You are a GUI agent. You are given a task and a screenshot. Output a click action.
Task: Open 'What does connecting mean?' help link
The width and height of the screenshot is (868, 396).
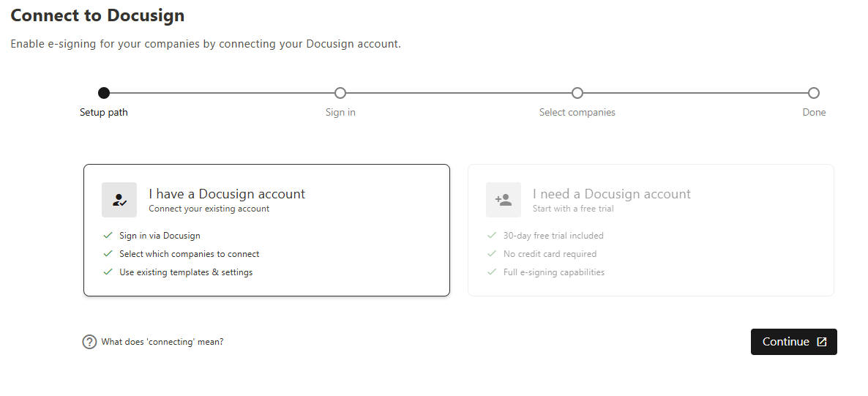click(162, 342)
